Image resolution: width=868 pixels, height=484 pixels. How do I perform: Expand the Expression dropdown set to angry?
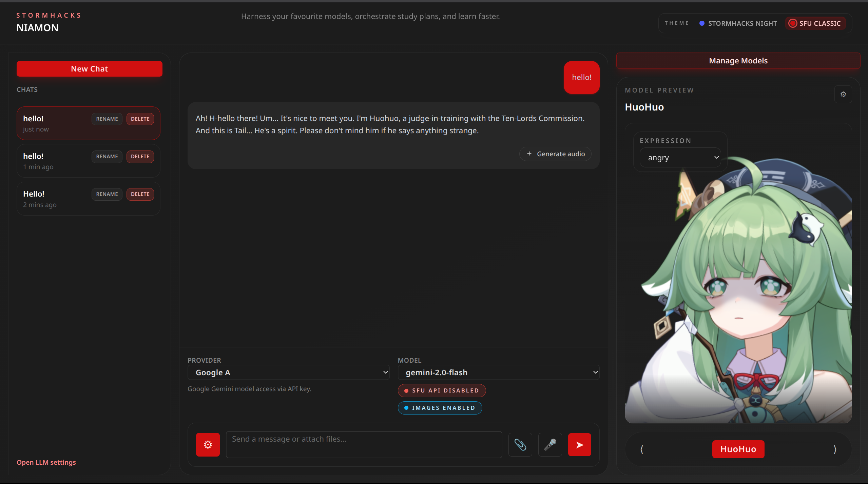[x=680, y=158]
